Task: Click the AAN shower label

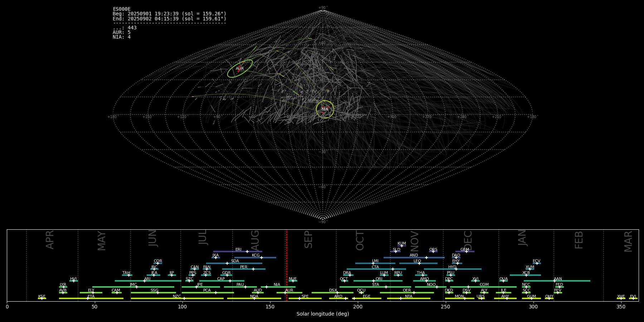Action: tap(558, 279)
